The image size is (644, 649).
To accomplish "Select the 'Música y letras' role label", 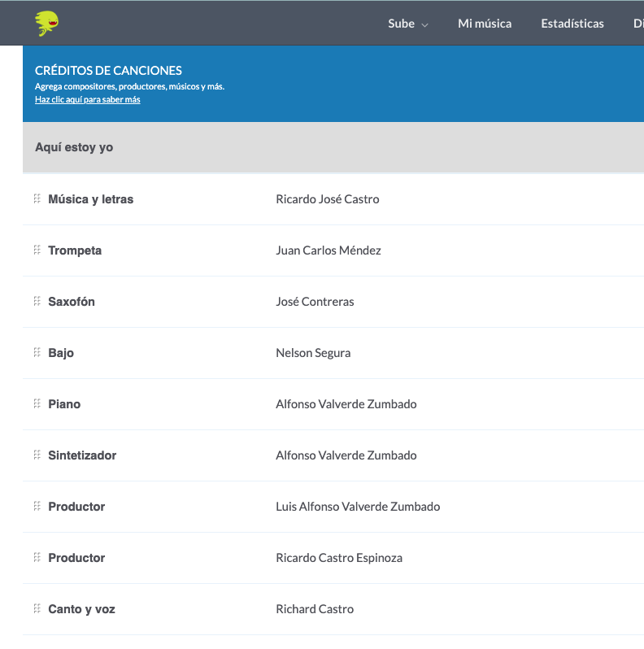I will pos(90,199).
